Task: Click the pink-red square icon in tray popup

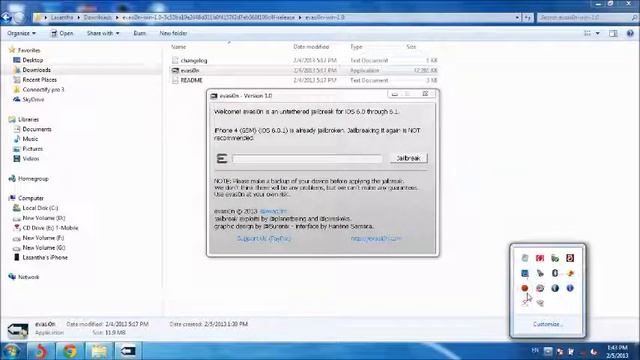Action: click(x=540, y=258)
